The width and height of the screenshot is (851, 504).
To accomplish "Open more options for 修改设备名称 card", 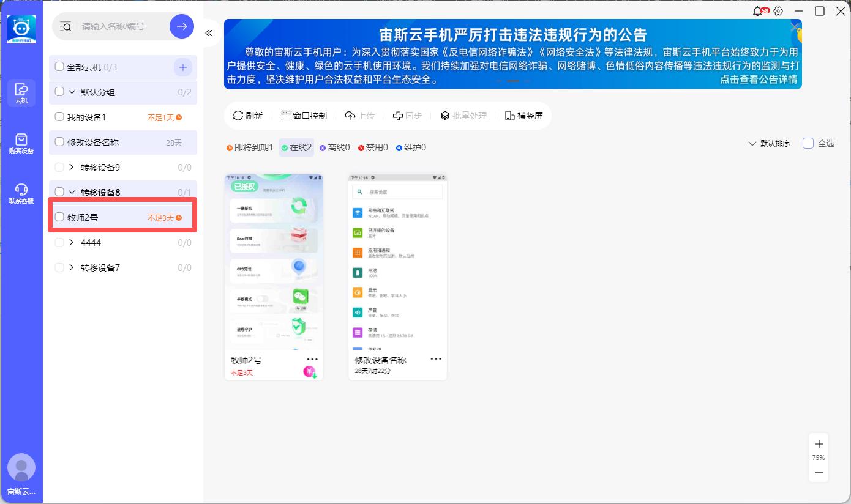I will [436, 359].
